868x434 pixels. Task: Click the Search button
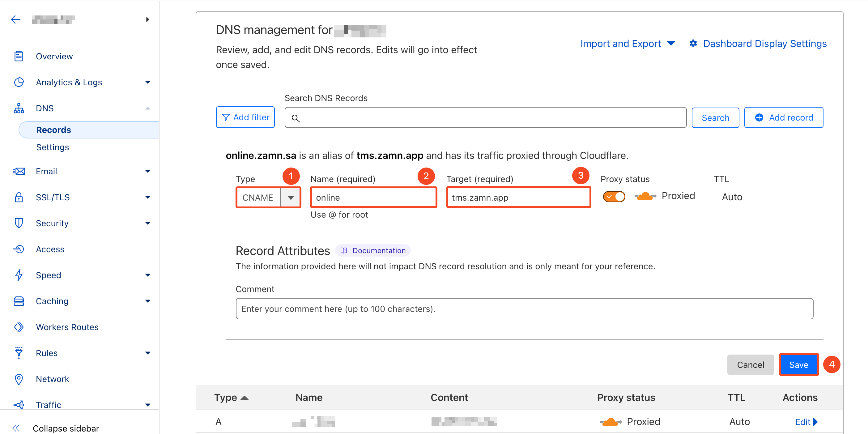(x=715, y=117)
